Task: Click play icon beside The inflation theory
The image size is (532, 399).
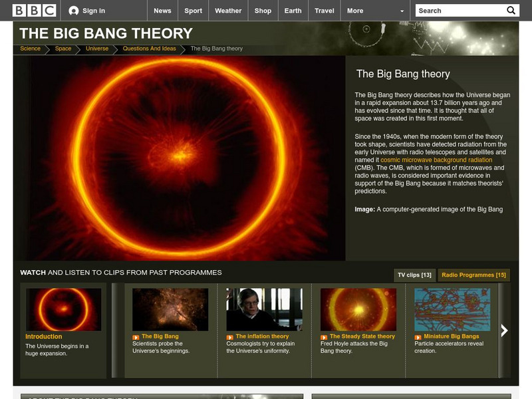Action: pos(229,337)
